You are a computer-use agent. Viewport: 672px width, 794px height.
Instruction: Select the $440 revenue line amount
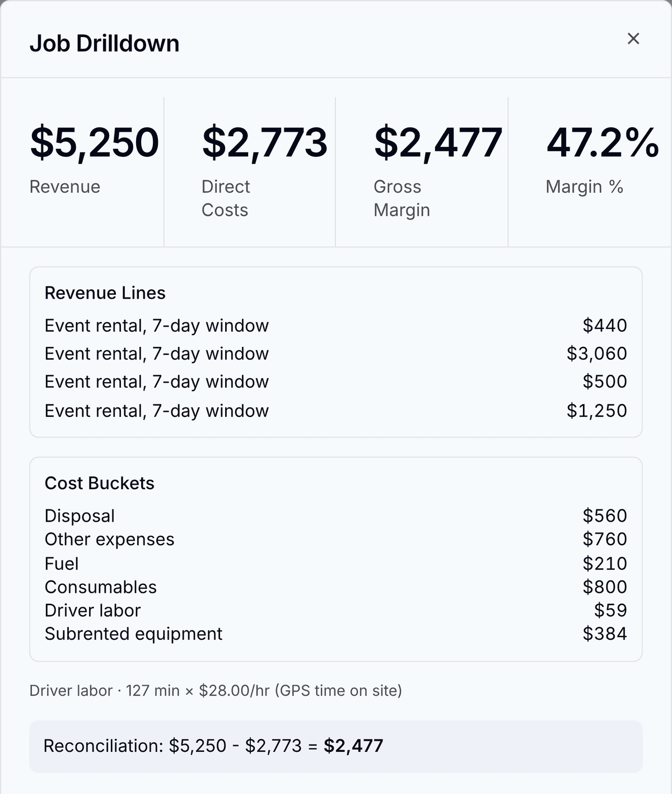605,326
